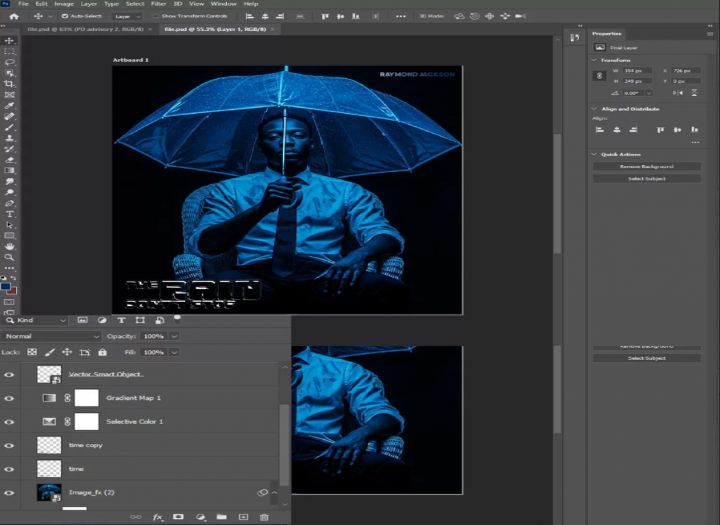Filter layers by pixel layer icon

click(x=83, y=320)
